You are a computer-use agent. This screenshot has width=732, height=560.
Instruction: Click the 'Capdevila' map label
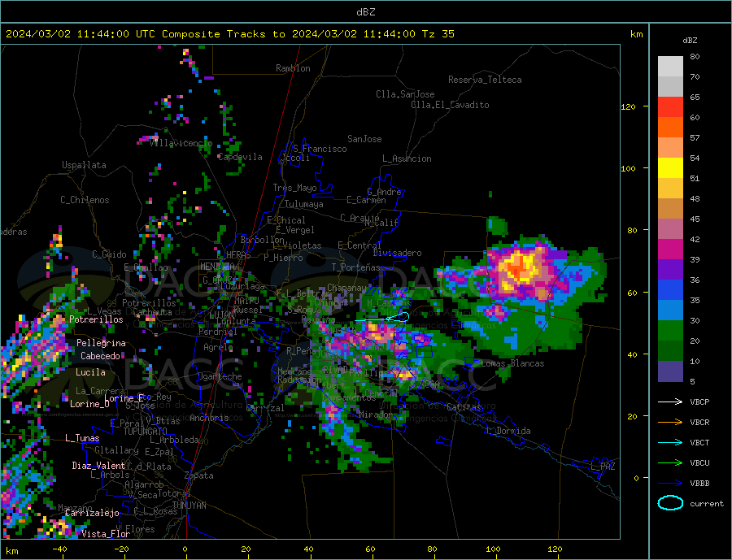(240, 157)
